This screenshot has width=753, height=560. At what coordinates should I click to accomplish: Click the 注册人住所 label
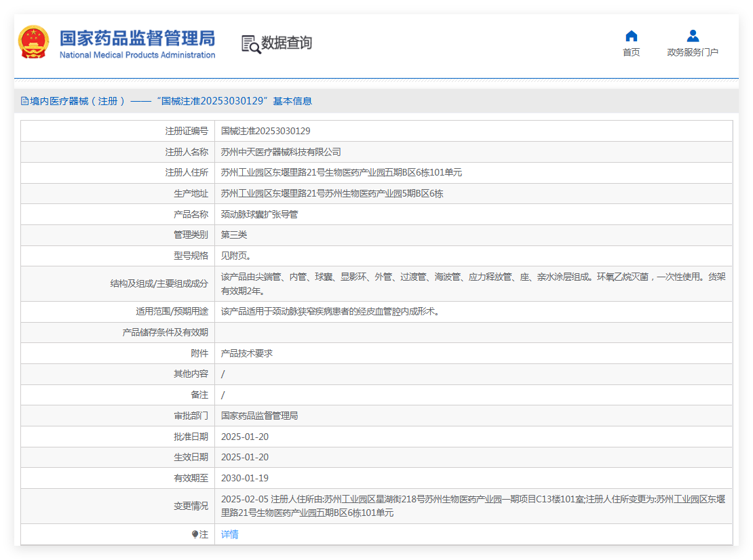pos(187,172)
